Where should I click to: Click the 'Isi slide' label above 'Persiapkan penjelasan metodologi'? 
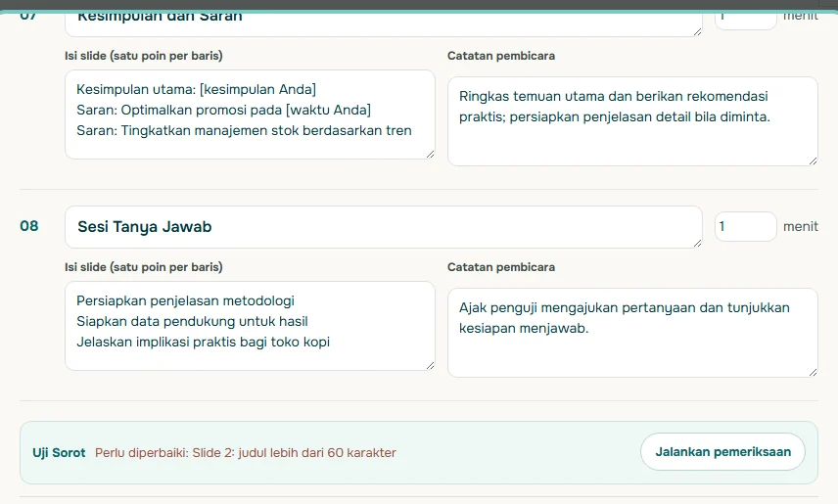[x=144, y=267]
